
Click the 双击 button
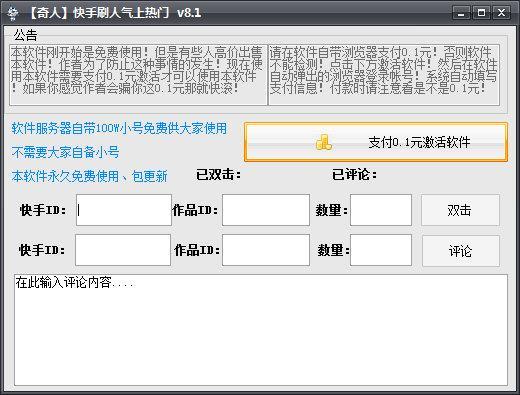tap(460, 210)
